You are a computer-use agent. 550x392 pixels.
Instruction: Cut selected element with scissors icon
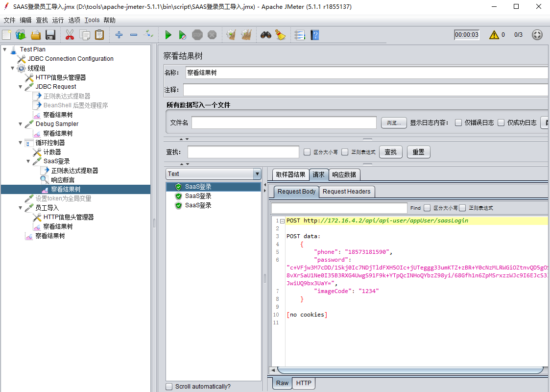[70, 35]
